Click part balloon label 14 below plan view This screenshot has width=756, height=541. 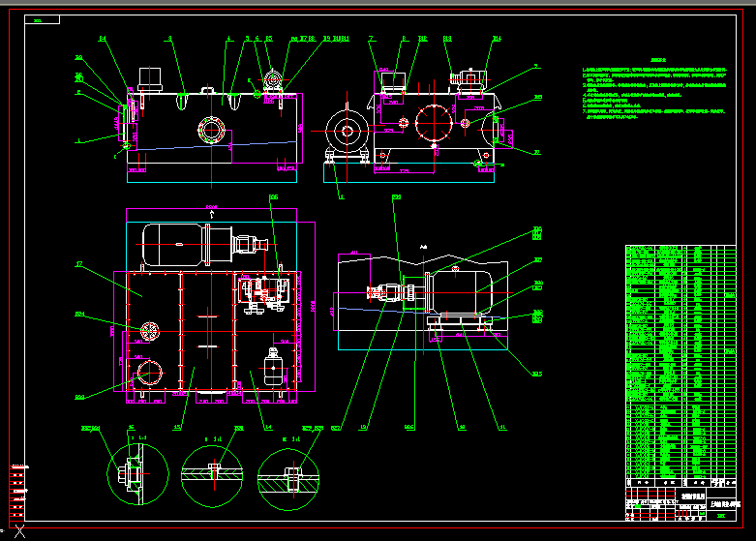pos(268,427)
